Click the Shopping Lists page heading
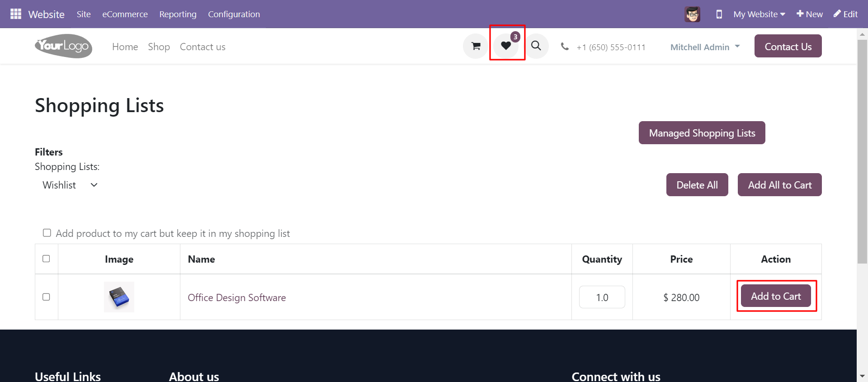Image resolution: width=868 pixels, height=382 pixels. (99, 105)
